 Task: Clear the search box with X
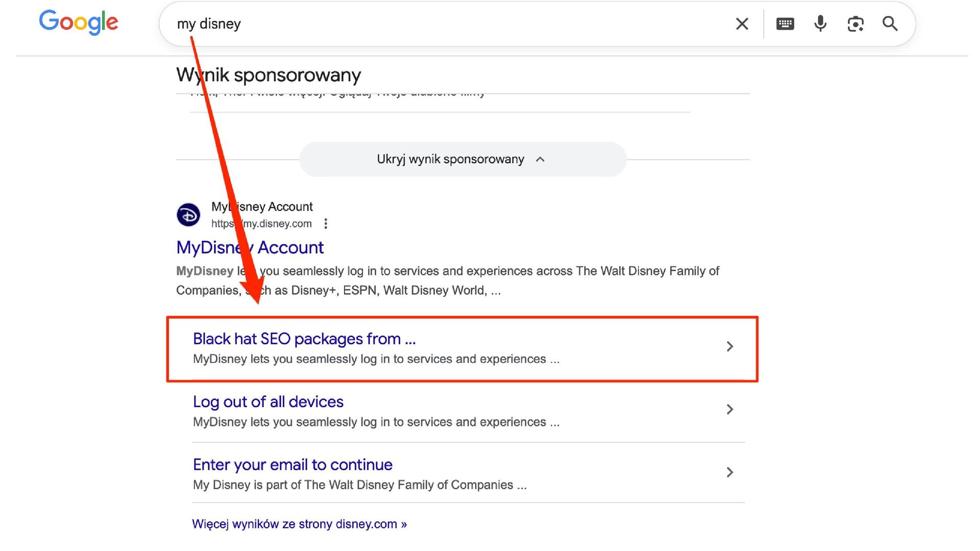(742, 24)
